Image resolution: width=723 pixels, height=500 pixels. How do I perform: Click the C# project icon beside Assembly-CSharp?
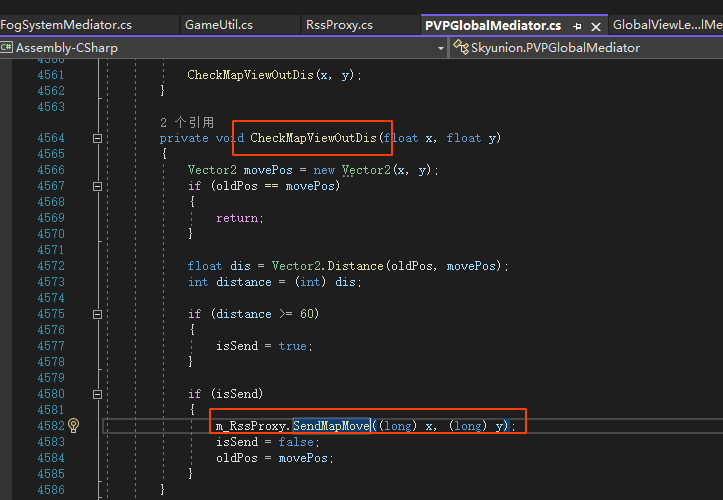click(7, 47)
